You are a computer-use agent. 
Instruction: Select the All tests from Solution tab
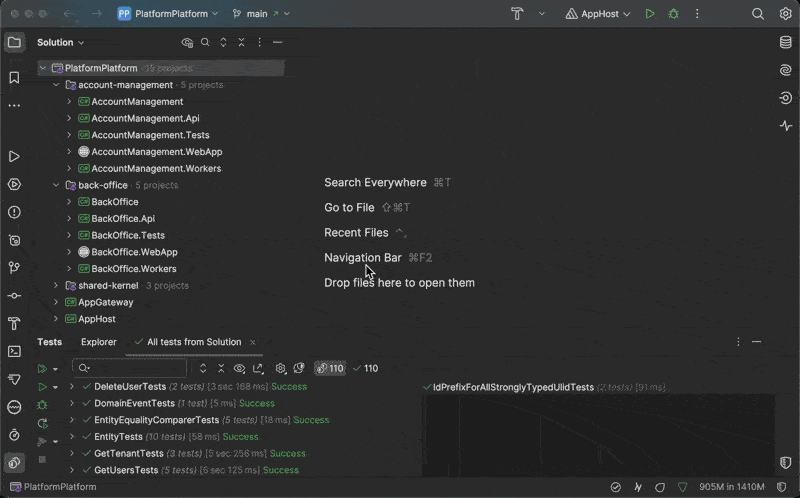(193, 342)
